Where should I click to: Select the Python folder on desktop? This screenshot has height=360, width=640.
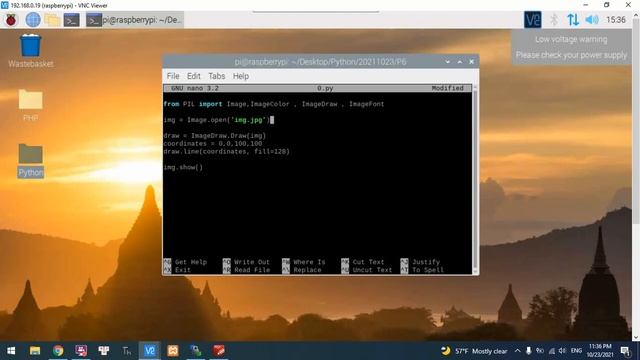[31, 161]
